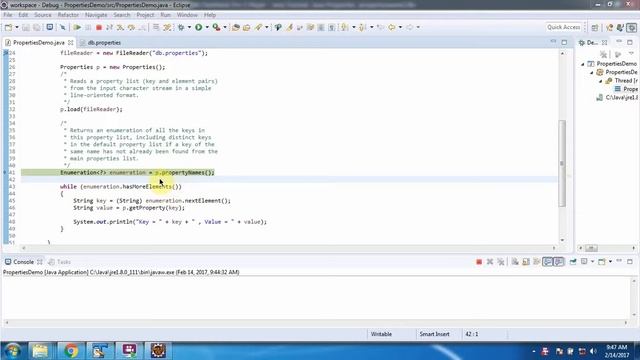The width and height of the screenshot is (640, 360).
Task: Open the External Tools dropdown arrow
Action: click(x=225, y=27)
